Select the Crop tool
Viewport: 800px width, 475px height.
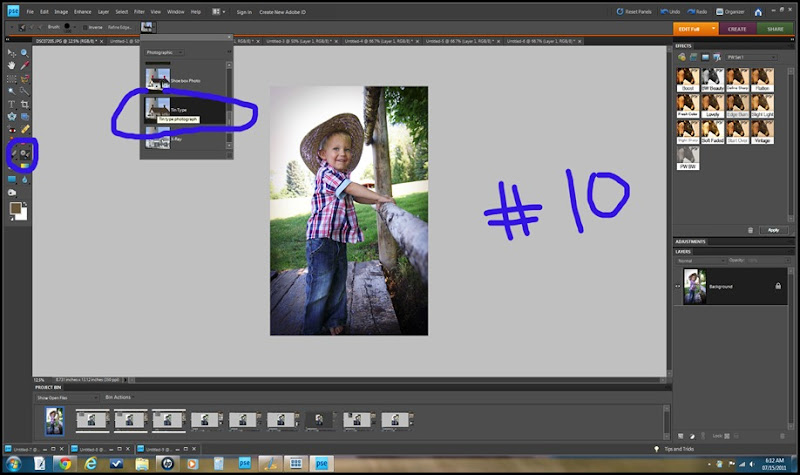pyautogui.click(x=25, y=104)
